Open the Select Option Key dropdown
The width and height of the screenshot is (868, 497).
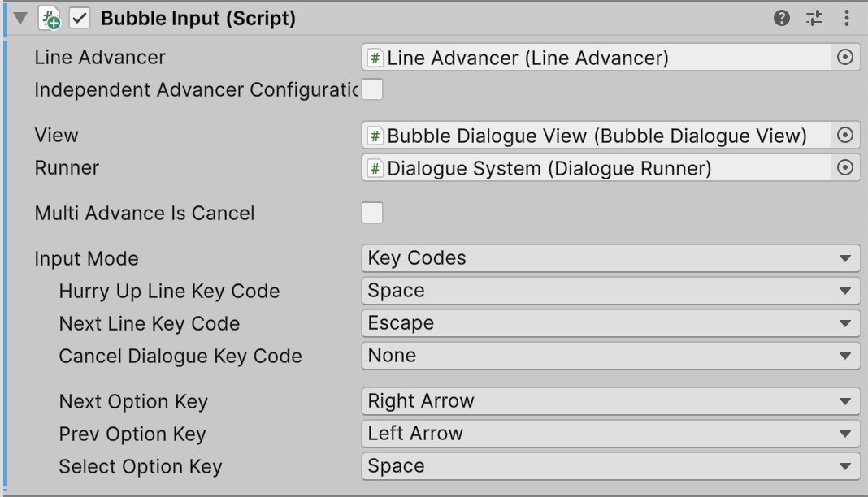click(610, 466)
